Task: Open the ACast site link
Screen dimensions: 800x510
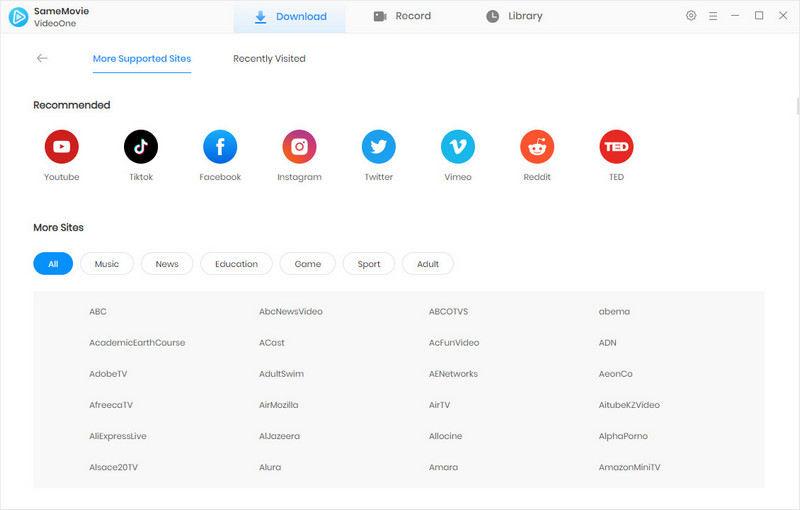Action: point(272,343)
